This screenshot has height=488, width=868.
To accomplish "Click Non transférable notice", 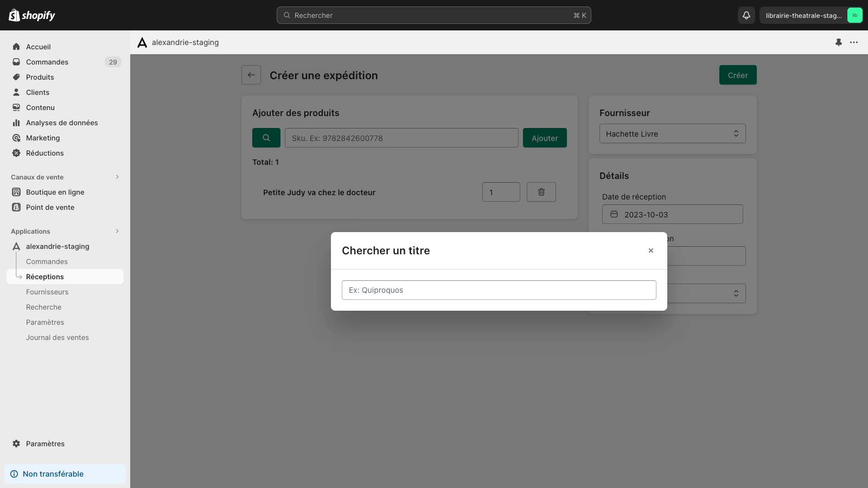I will 65,474.
